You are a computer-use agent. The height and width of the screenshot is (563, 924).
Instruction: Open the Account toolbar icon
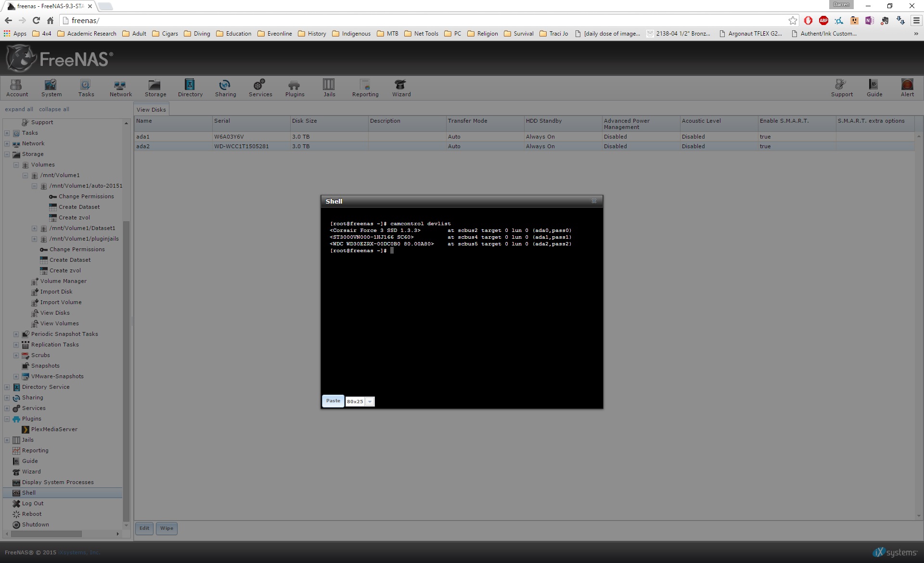tap(17, 88)
